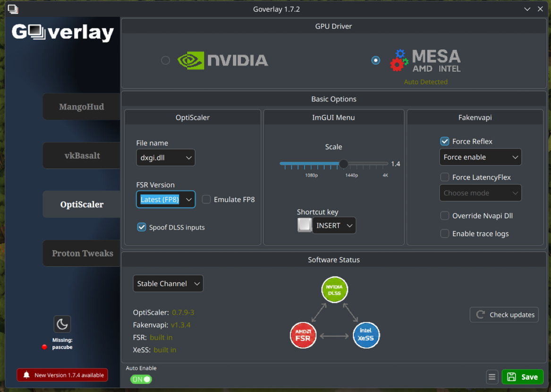
Task: Click the MESA AMD Intel logo
Action: click(x=425, y=60)
